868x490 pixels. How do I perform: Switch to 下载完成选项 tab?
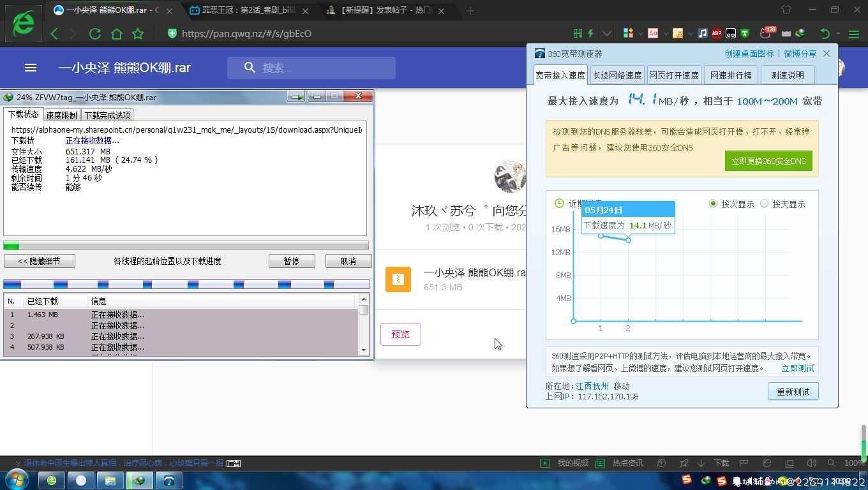(107, 115)
